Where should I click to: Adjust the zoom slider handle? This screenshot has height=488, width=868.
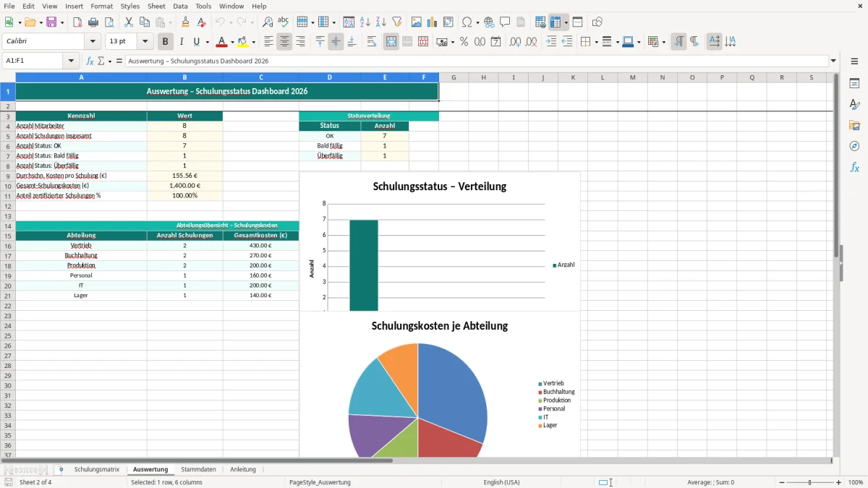(x=810, y=482)
